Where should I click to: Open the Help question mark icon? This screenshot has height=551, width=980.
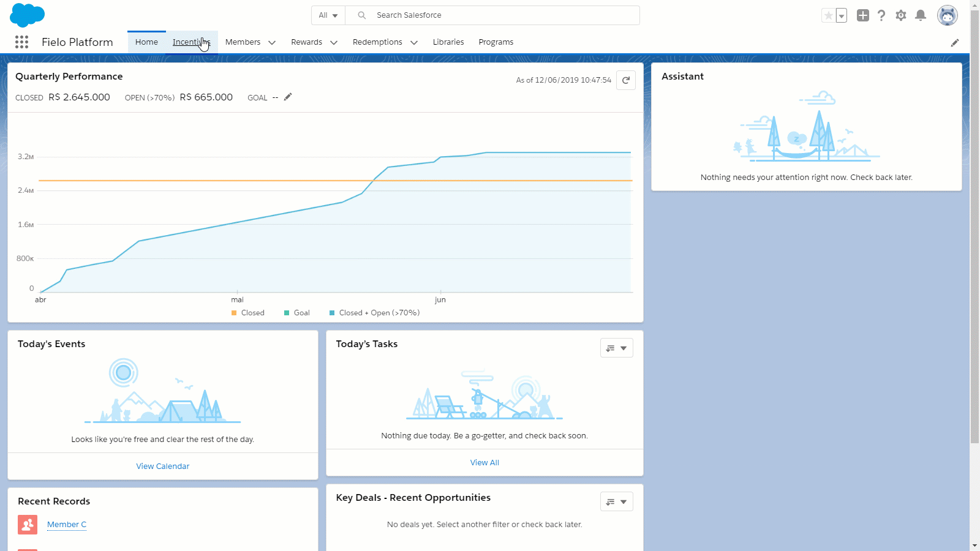pyautogui.click(x=881, y=15)
